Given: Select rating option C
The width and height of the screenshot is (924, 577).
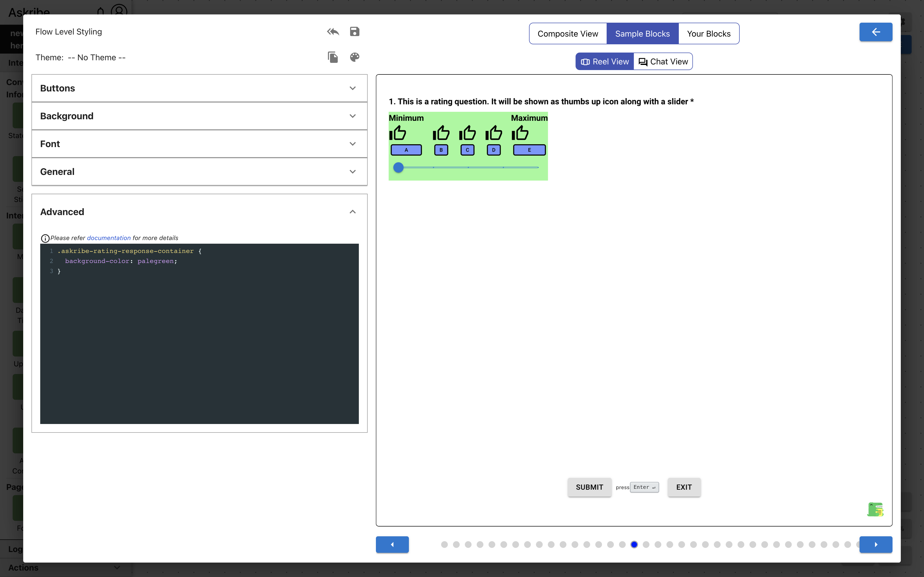Looking at the screenshot, I should point(467,150).
